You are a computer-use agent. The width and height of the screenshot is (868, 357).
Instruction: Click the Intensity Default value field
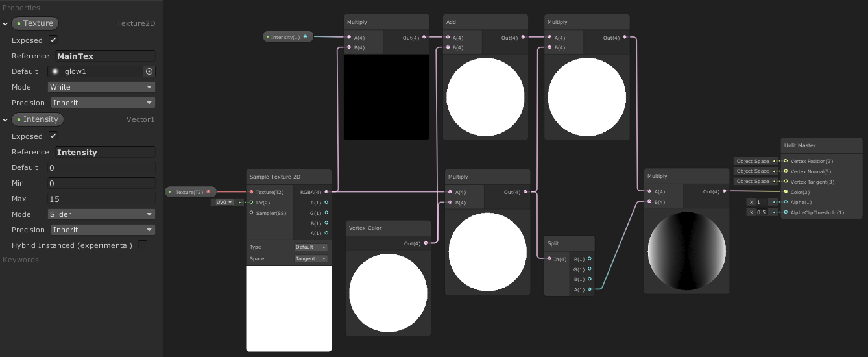(x=101, y=167)
